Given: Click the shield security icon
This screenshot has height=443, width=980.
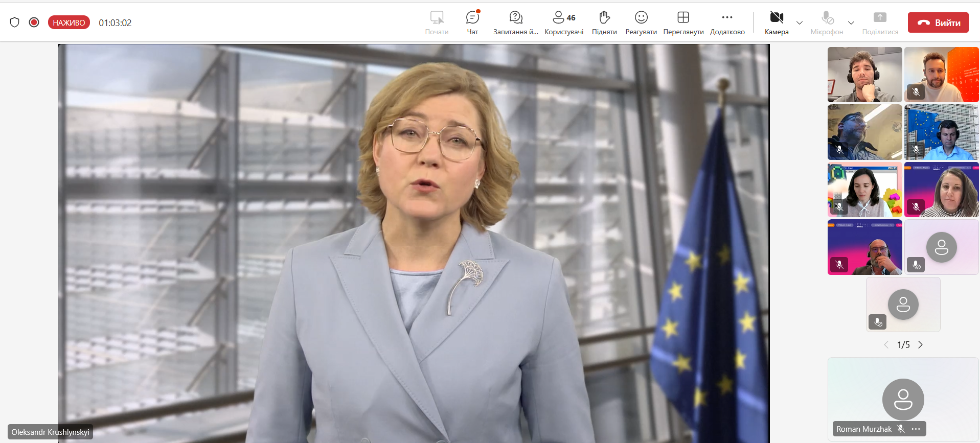Looking at the screenshot, I should (x=15, y=22).
